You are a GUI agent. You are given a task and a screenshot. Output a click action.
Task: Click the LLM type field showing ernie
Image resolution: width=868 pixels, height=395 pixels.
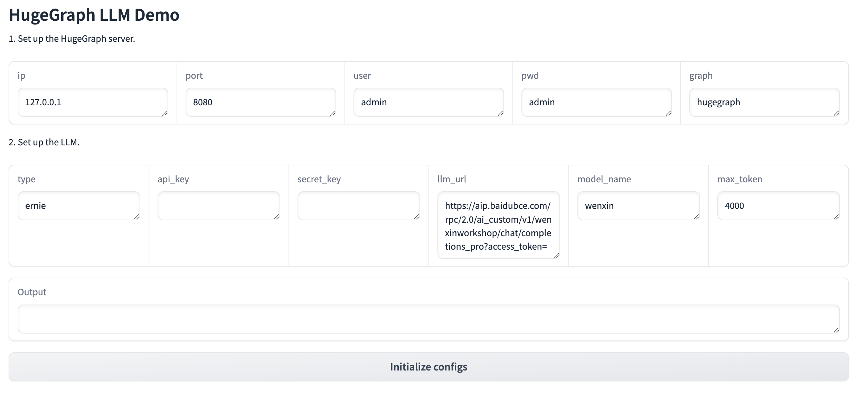coord(79,206)
